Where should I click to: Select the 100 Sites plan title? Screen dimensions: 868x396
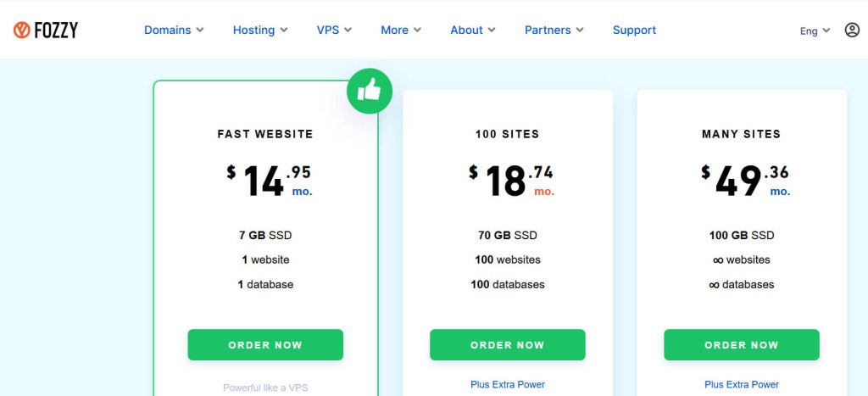point(508,134)
